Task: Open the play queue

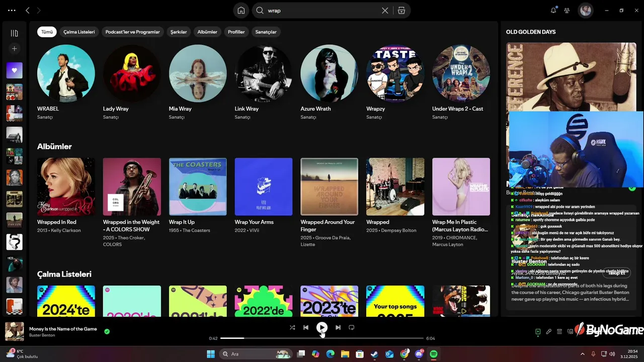Action: (x=559, y=331)
